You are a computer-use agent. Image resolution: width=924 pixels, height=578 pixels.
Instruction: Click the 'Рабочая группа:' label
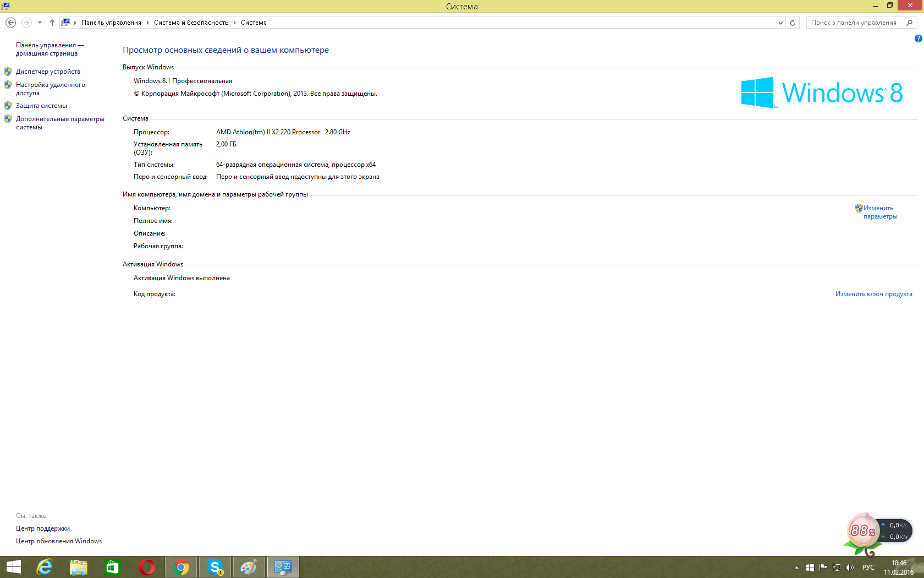[158, 246]
